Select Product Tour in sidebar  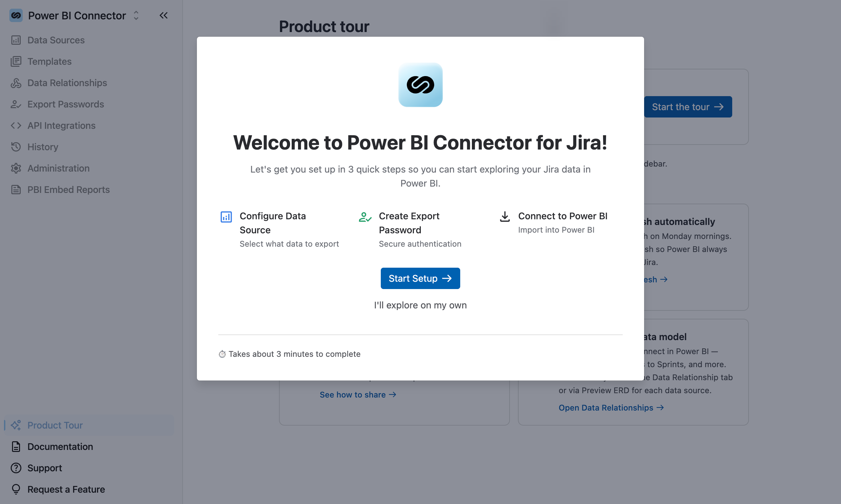[90, 425]
